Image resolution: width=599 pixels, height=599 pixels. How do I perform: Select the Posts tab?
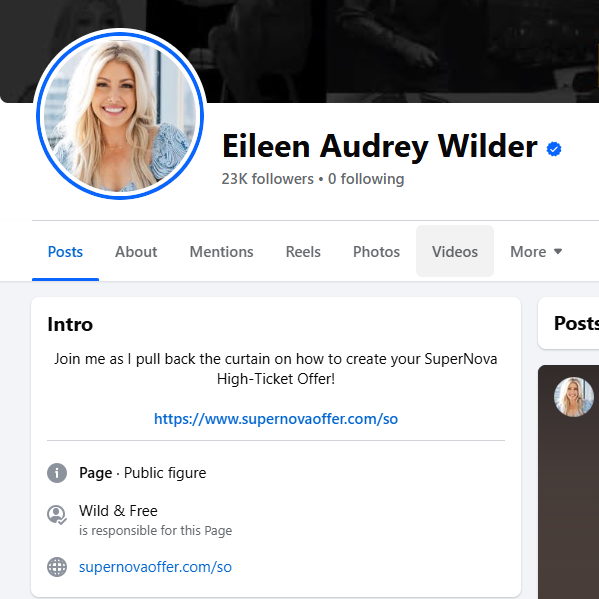point(65,252)
